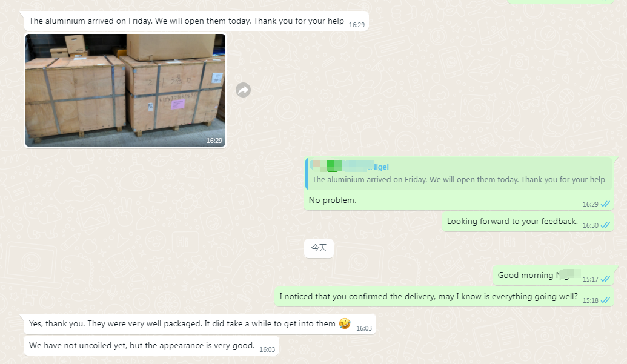The height and width of the screenshot is (364, 627).
Task: Click the rolling laughing emoji in the message
Action: (345, 323)
